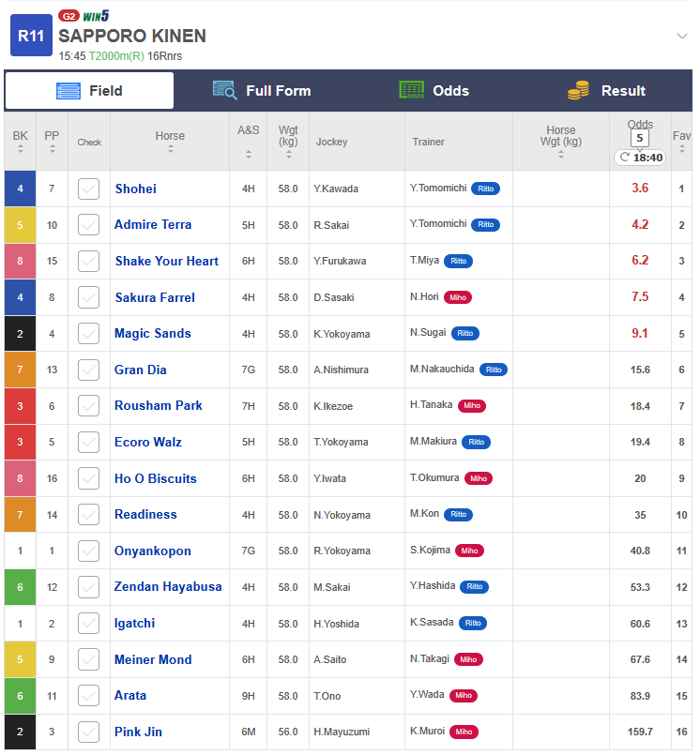700x755 pixels.
Task: Sort by Horse name arrows
Action: [171, 149]
